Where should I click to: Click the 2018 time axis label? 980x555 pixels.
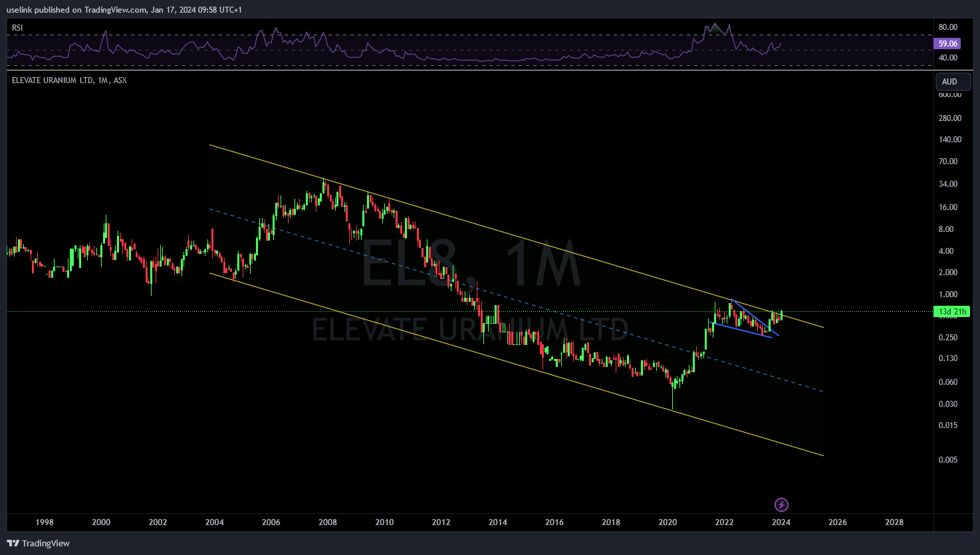[x=611, y=522]
